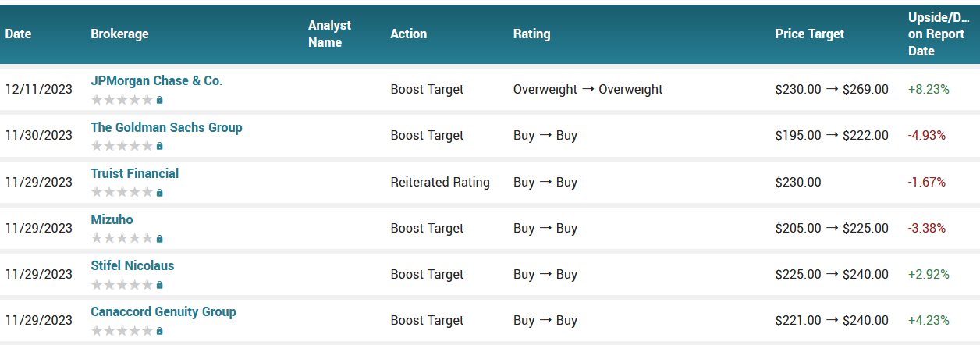The height and width of the screenshot is (345, 980).
Task: Select $205.00 → $225.00 price target
Action: point(832,228)
